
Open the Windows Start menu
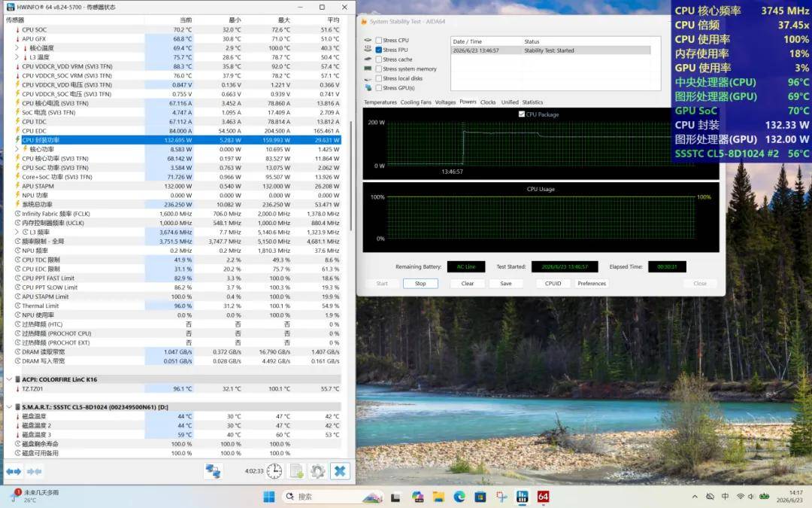269,497
